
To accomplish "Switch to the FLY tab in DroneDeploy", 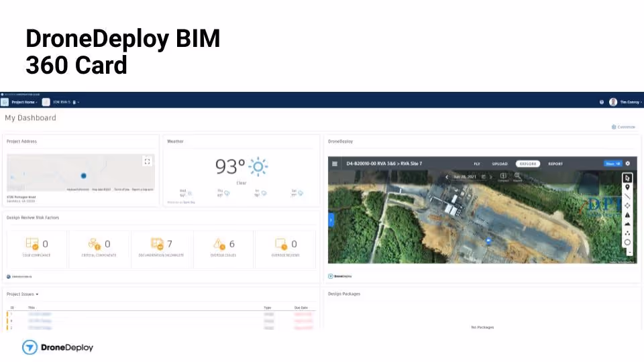I will coord(477,164).
